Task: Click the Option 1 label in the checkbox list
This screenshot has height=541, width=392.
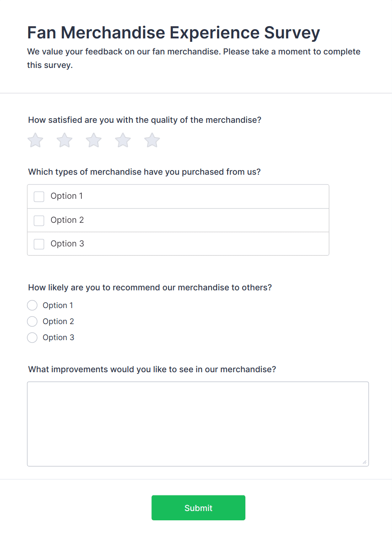Action: click(x=67, y=196)
